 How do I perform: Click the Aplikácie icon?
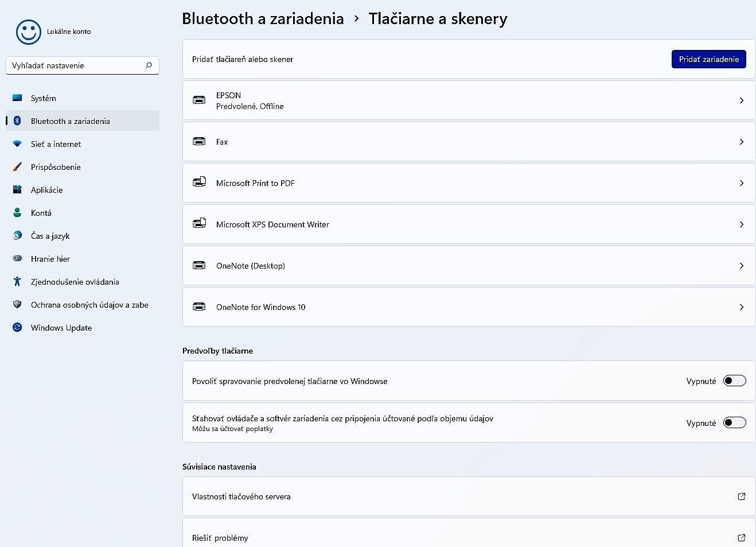17,190
